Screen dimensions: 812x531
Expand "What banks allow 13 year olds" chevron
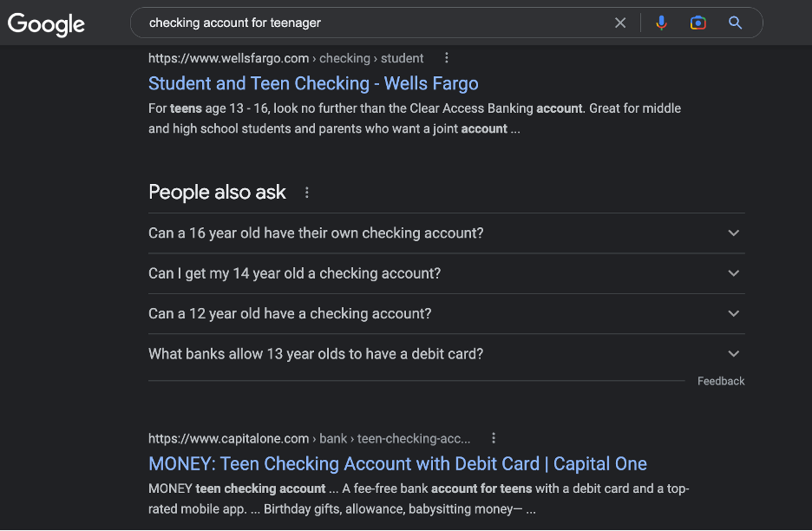[733, 354]
